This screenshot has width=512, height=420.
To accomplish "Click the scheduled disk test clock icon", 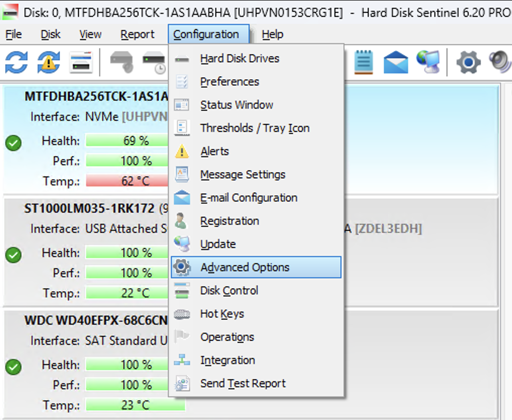I will (x=154, y=63).
